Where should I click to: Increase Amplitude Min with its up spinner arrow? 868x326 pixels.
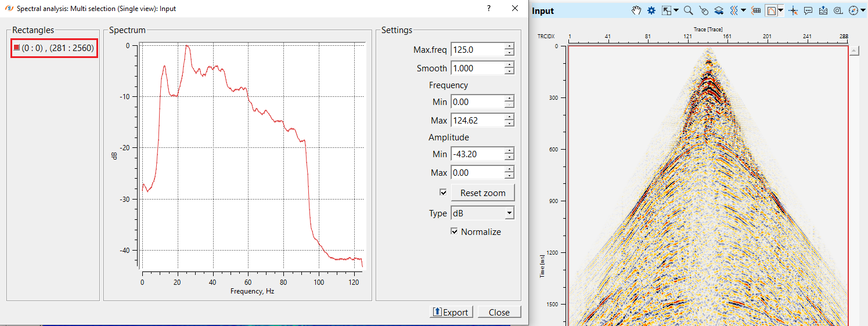pyautogui.click(x=509, y=151)
